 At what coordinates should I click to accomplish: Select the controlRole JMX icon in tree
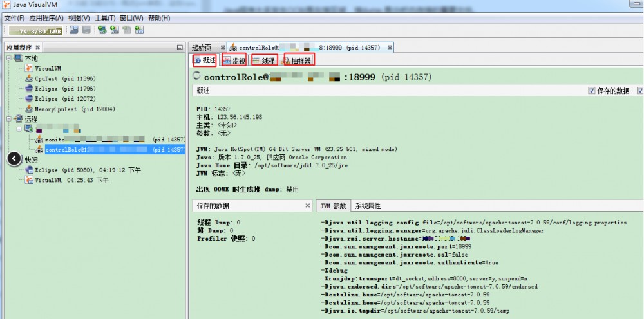39,150
